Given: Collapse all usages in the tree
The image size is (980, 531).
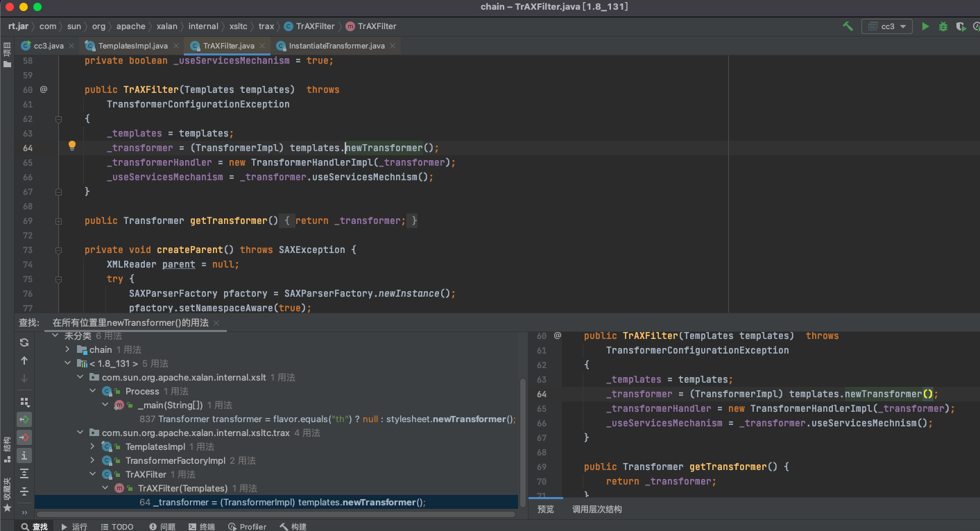Looking at the screenshot, I should [24, 491].
